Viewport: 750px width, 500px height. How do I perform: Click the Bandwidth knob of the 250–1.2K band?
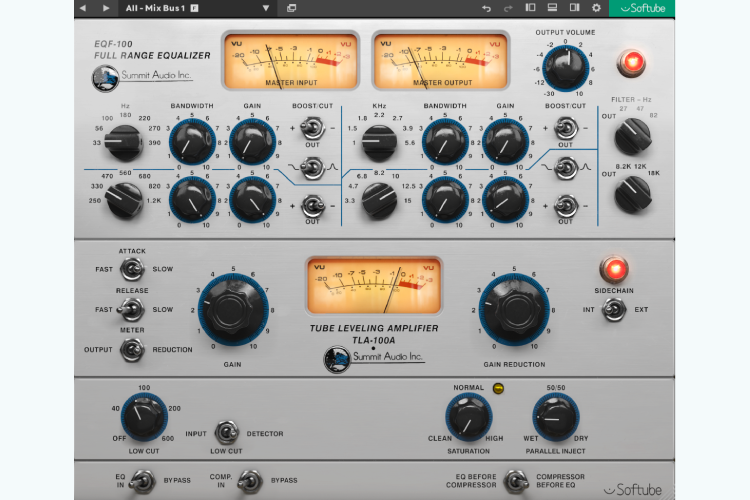coord(192,200)
